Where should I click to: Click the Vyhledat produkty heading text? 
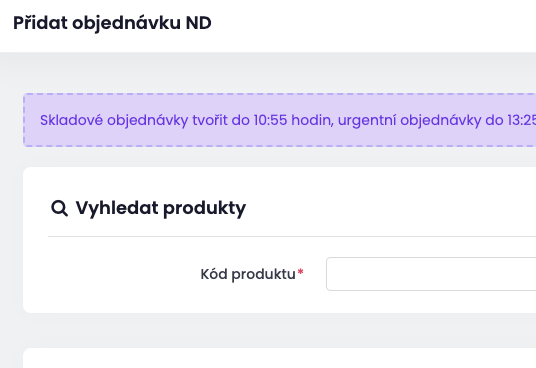point(161,208)
